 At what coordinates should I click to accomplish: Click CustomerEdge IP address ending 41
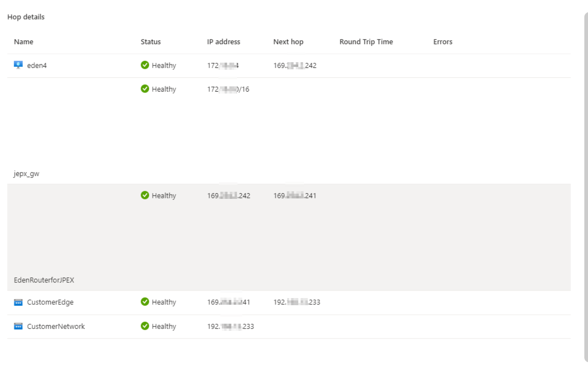click(x=229, y=302)
